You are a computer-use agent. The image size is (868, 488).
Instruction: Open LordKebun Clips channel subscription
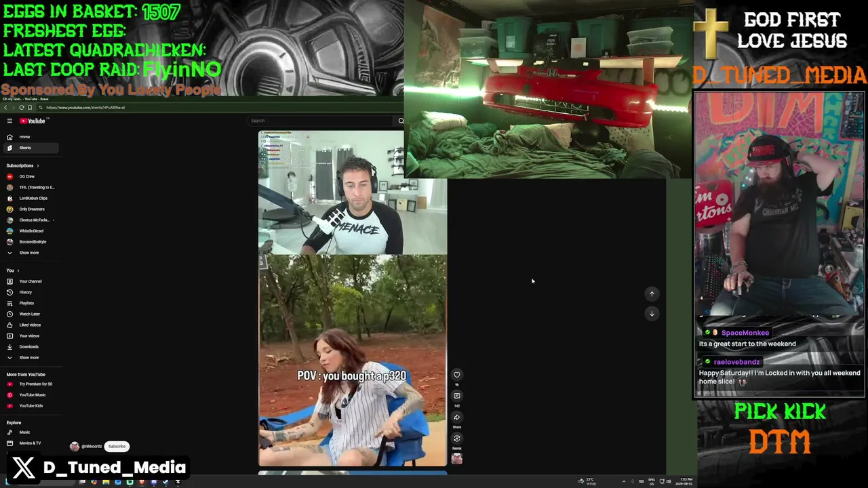pyautogui.click(x=31, y=198)
